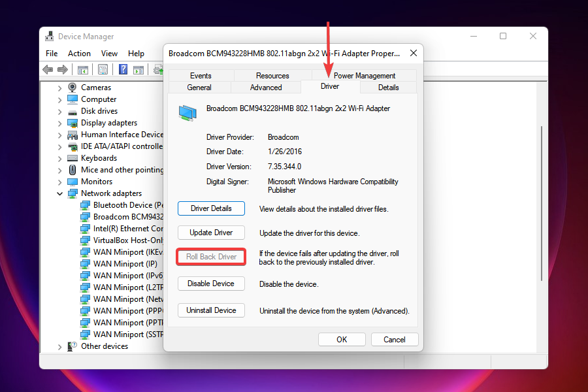Image resolution: width=588 pixels, height=392 pixels.
Task: Click the Back navigation arrow in the toolbar
Action: tap(48, 69)
